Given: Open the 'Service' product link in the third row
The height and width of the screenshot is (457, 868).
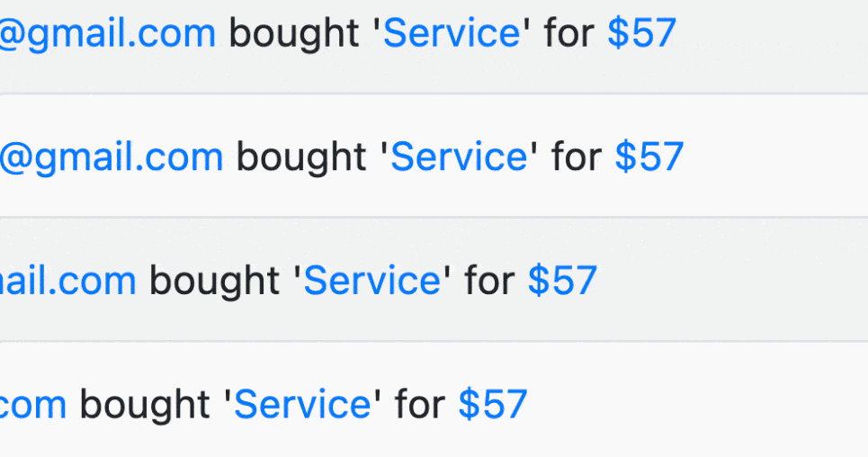Looking at the screenshot, I should (x=372, y=281).
